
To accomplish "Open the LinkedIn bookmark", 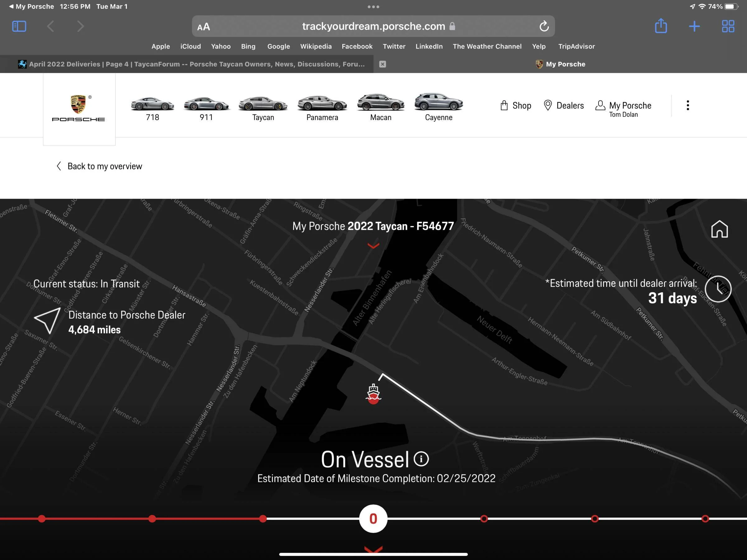I will point(429,46).
